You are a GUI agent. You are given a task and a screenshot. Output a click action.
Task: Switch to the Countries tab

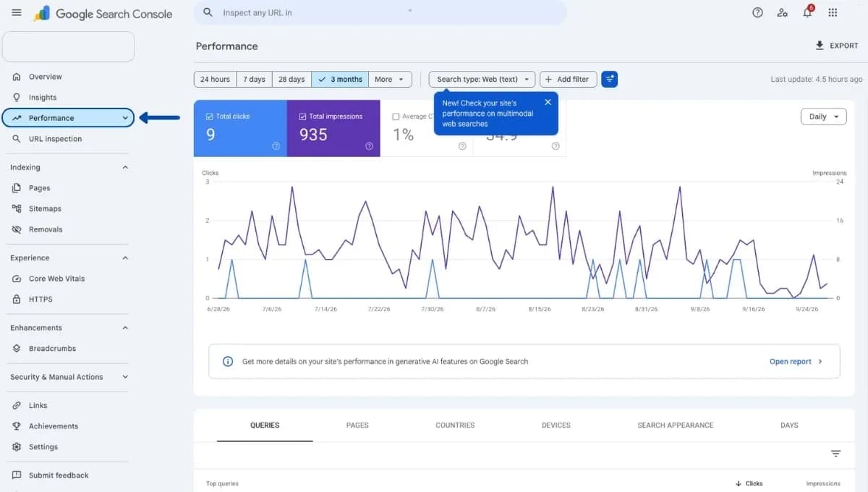pyautogui.click(x=455, y=425)
